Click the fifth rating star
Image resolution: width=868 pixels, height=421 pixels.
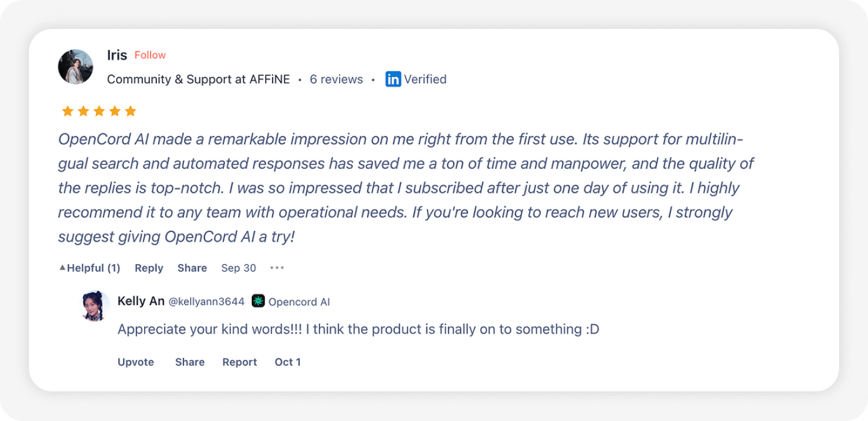[x=130, y=110]
